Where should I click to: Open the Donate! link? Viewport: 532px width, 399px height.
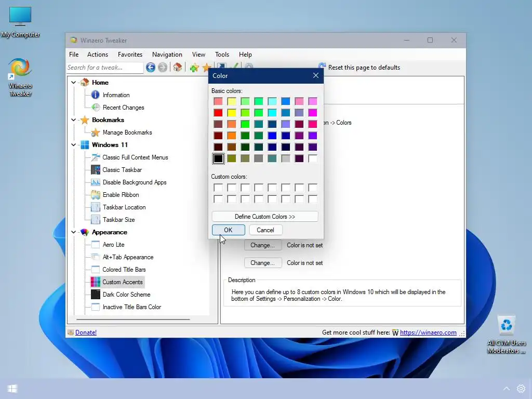[x=86, y=332]
